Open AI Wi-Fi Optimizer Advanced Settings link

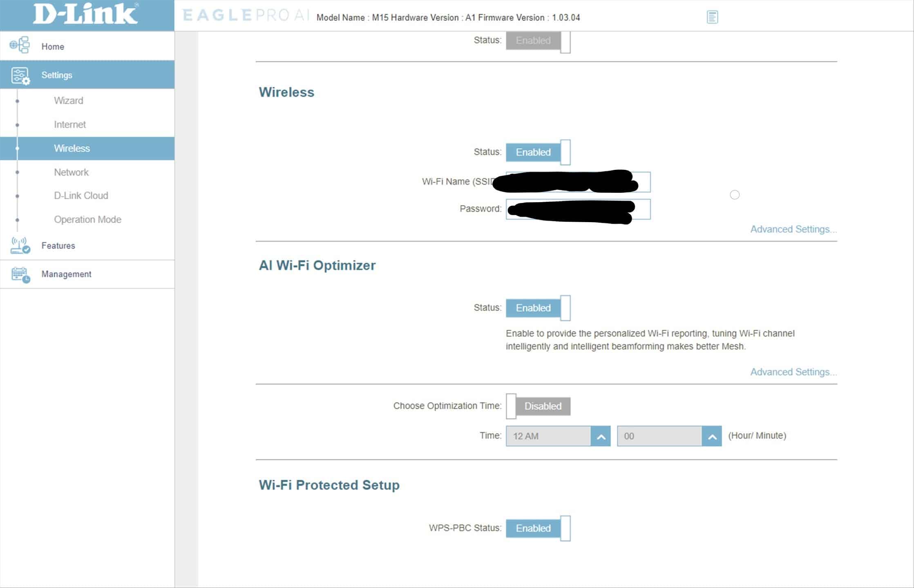coord(793,372)
